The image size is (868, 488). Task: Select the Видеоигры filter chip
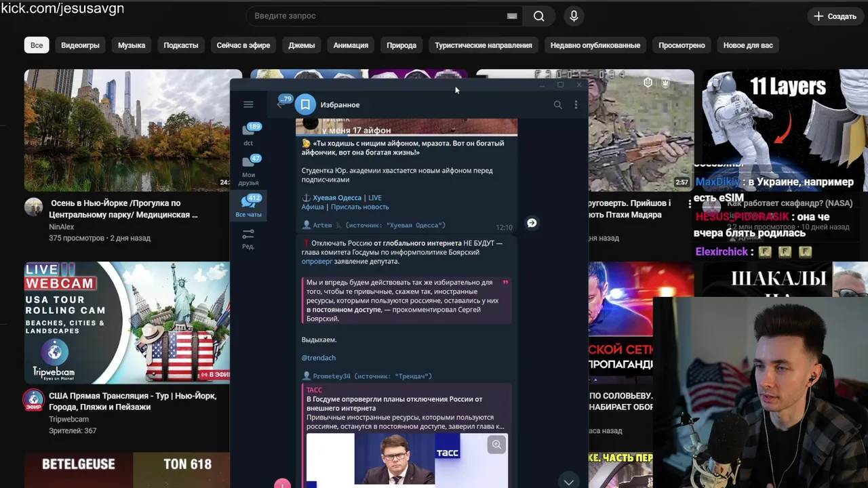pos(80,45)
